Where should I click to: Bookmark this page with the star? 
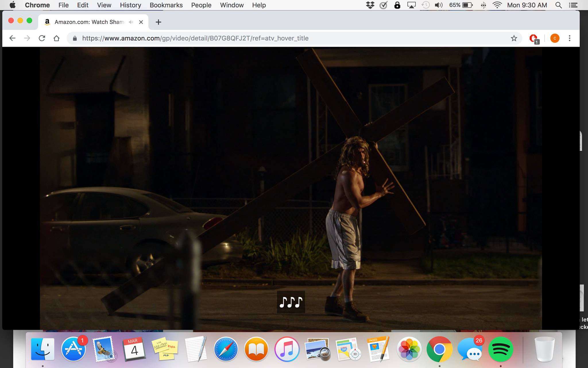point(514,38)
